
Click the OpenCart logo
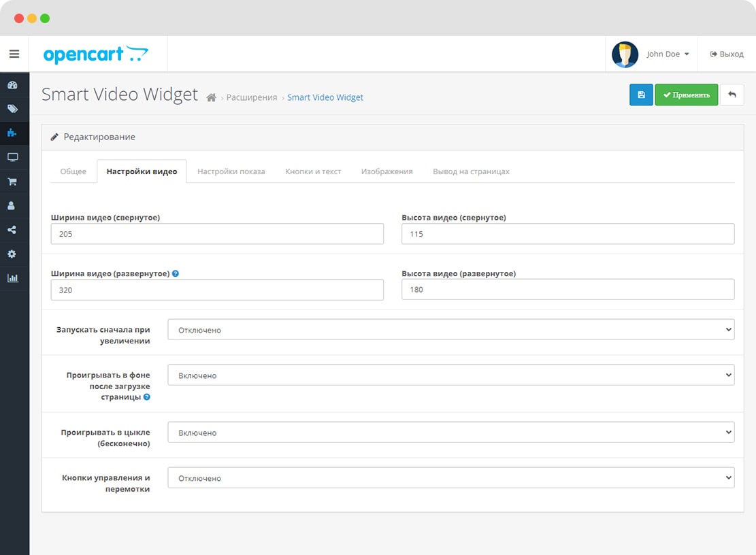(x=95, y=54)
